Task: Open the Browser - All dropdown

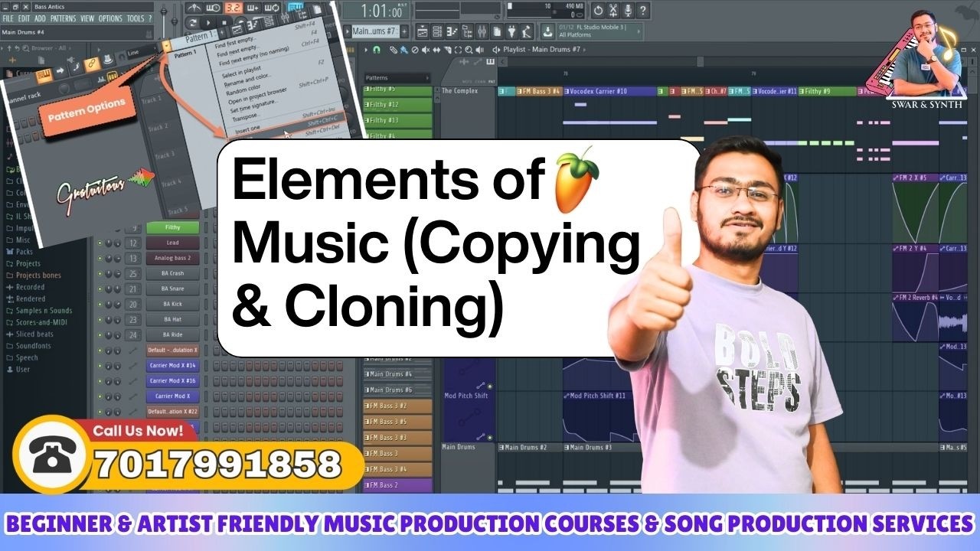Action: tap(50, 48)
